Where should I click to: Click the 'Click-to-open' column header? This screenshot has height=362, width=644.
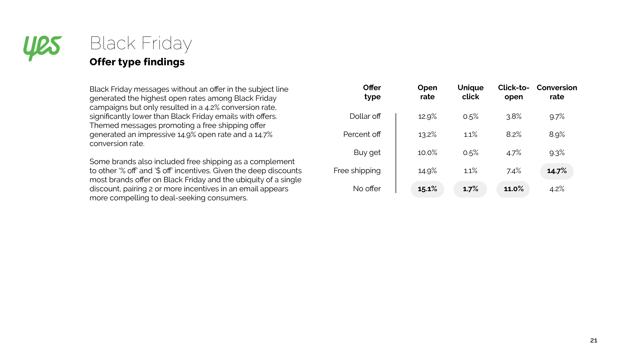tap(513, 92)
